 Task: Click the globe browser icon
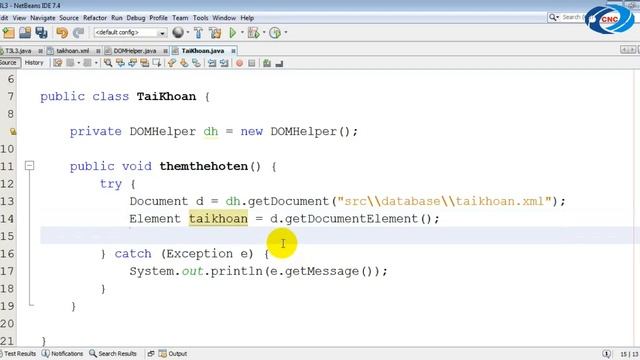(178, 32)
